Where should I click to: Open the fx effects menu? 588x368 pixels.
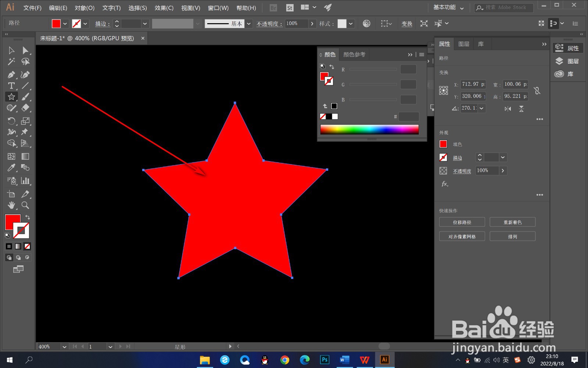445,184
